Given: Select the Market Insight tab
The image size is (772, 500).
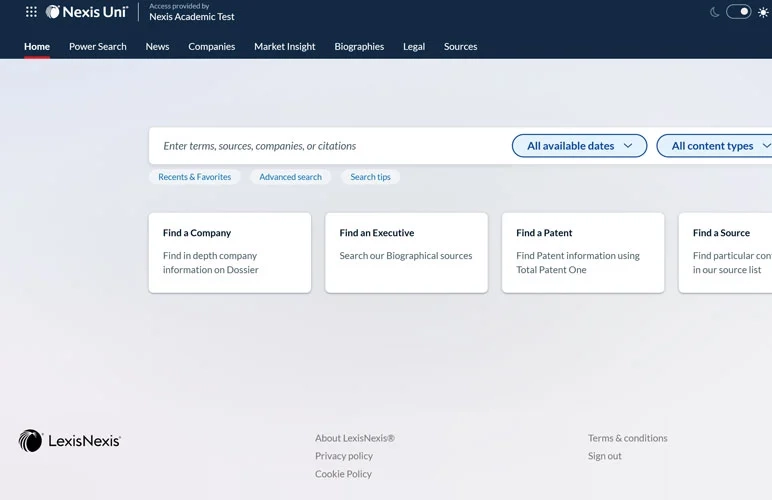Looking at the screenshot, I should click(285, 46).
